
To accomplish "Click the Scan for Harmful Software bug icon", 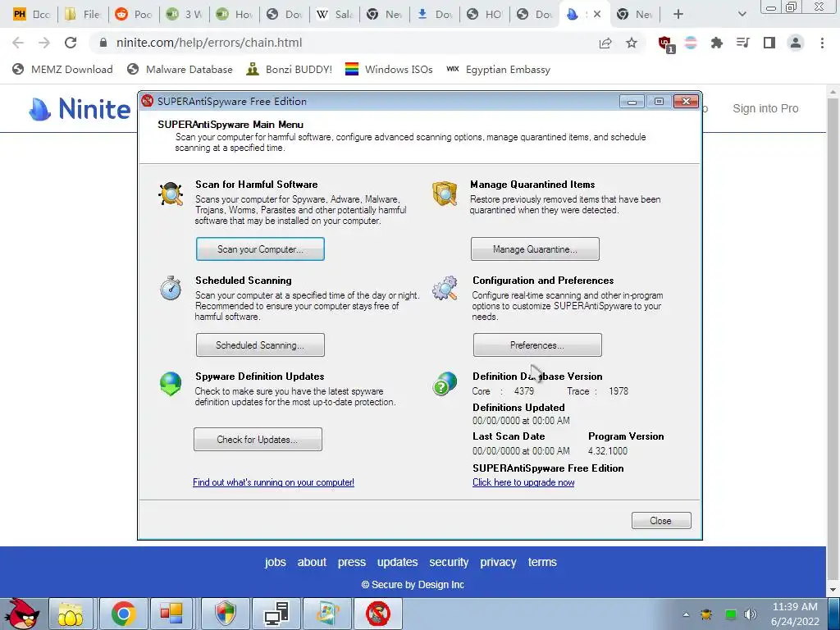I will point(171,194).
